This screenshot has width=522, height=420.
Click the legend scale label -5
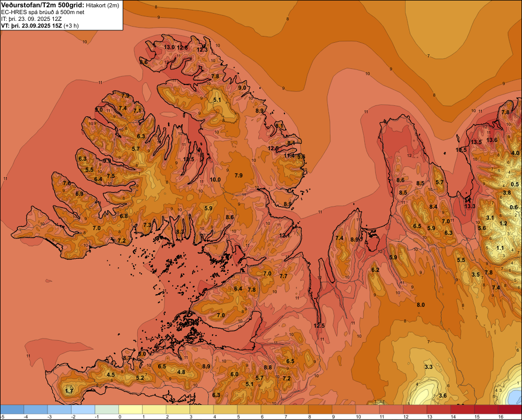[x=2, y=417]
